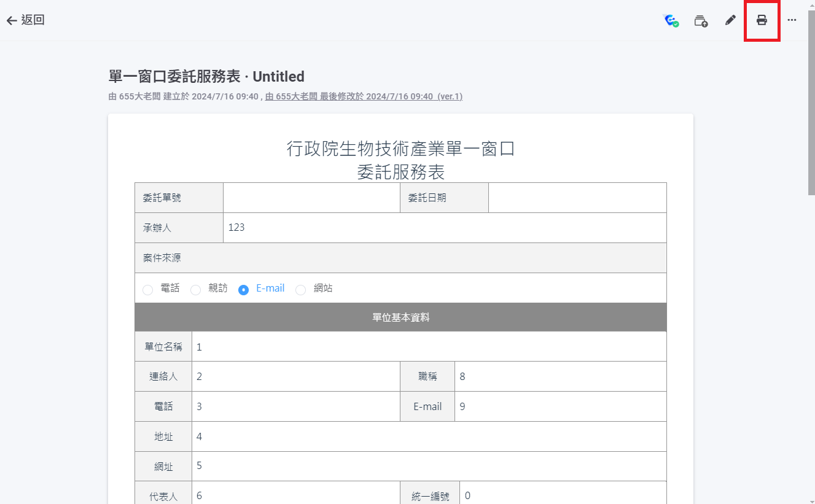Click the 承辦人 field containing 123
The width and height of the screenshot is (815, 504).
(x=444, y=228)
